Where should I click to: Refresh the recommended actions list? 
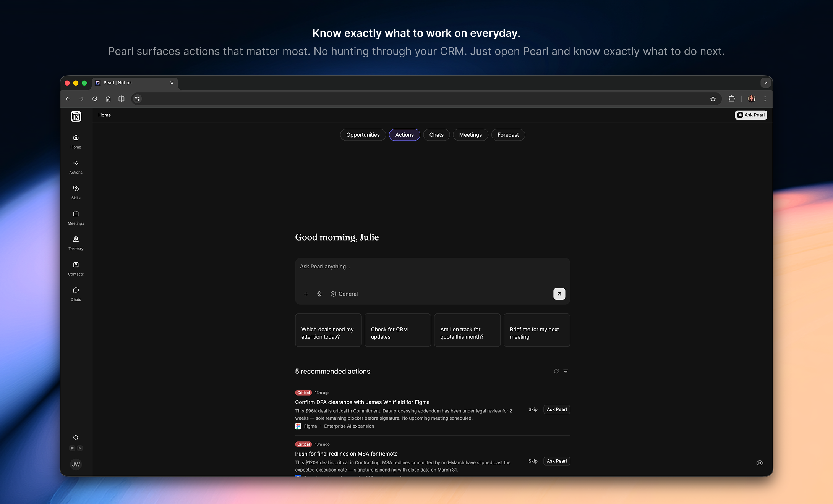(556, 372)
